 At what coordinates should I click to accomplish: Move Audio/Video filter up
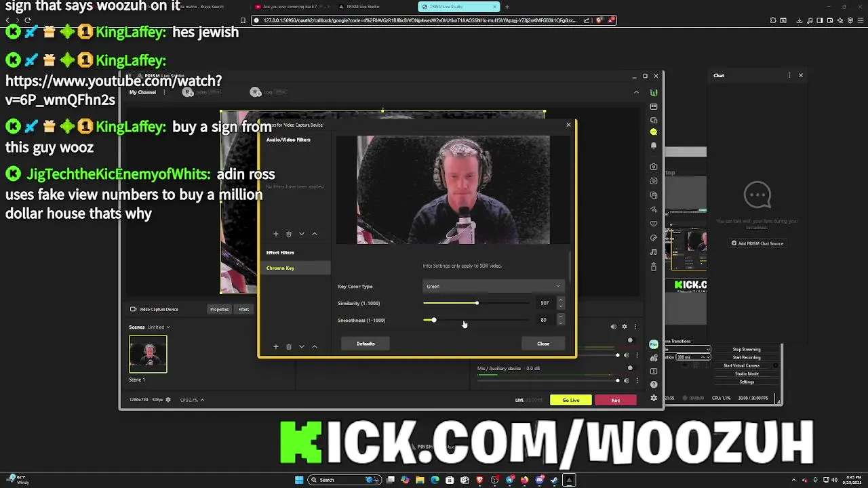click(315, 234)
